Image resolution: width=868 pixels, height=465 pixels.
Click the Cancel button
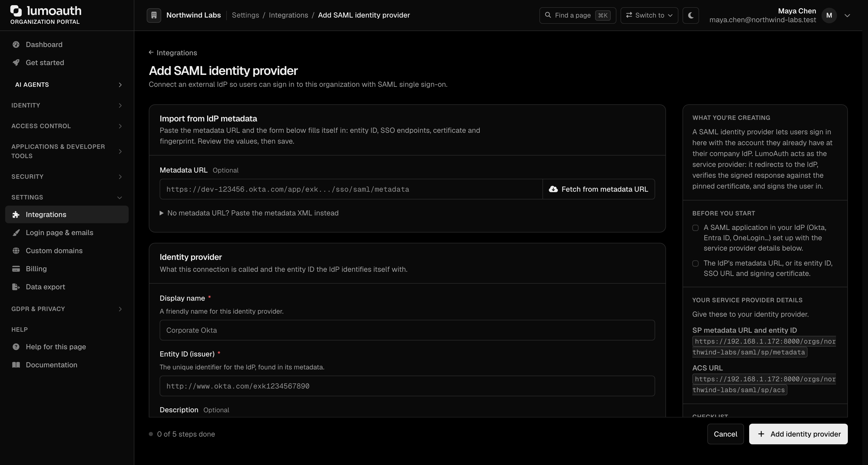725,434
